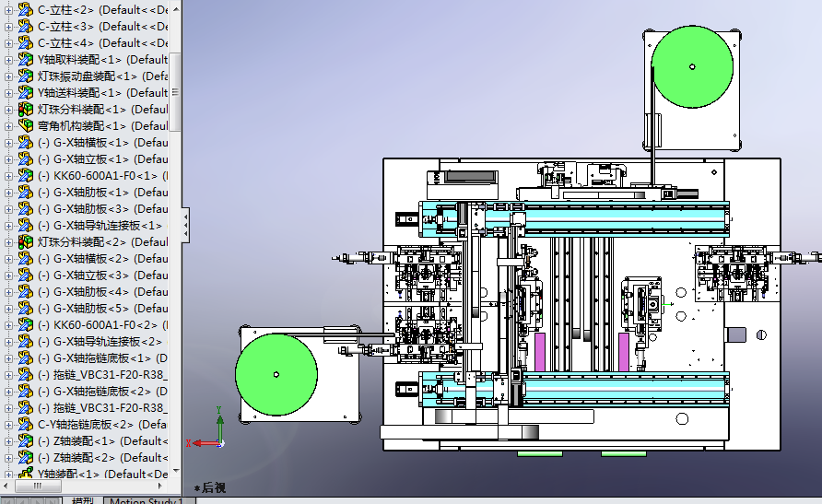Click the G-X轴导轨连接板<2> part icon
Image resolution: width=822 pixels, height=504 pixels.
click(25, 342)
